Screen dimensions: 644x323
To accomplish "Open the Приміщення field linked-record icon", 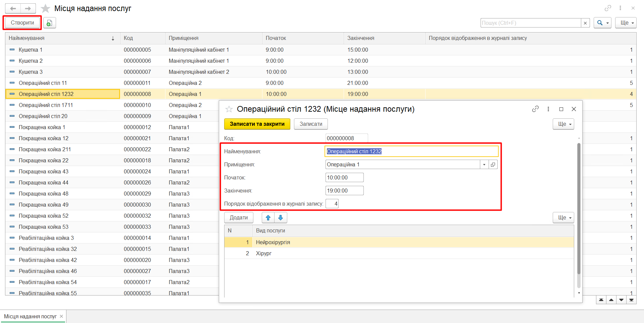I will (x=493, y=165).
